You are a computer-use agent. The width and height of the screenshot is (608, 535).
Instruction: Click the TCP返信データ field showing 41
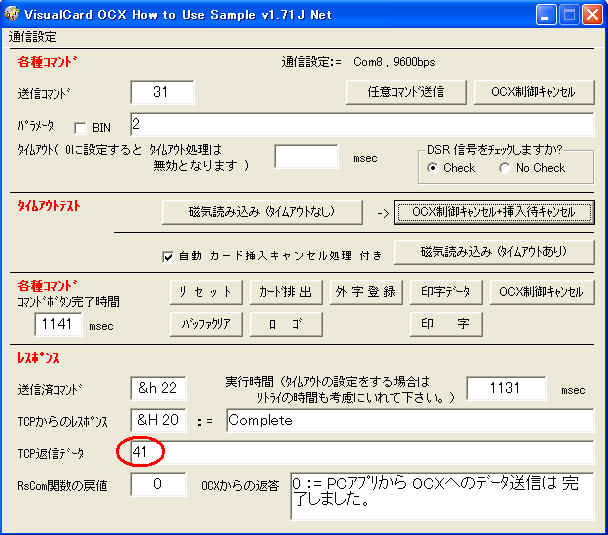coord(362,452)
